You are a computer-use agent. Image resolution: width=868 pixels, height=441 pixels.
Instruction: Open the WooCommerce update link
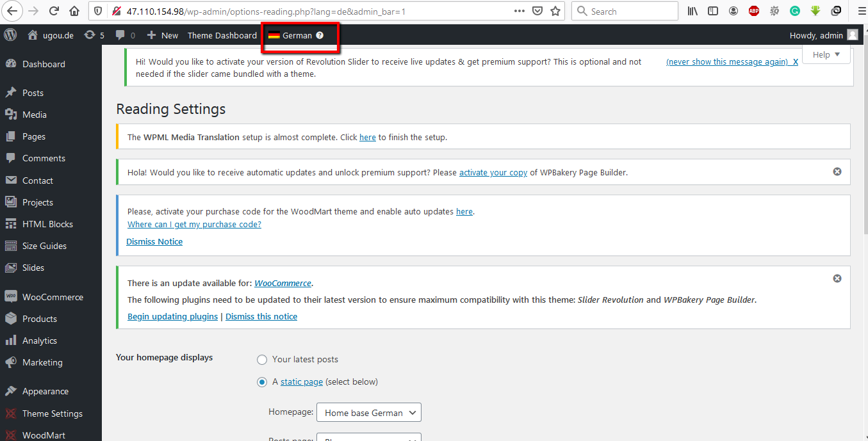point(283,283)
